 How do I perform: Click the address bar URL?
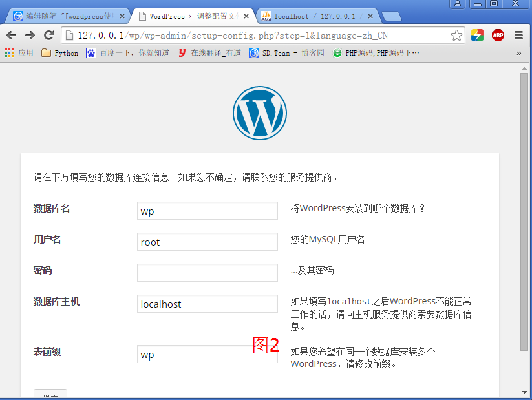(233, 36)
